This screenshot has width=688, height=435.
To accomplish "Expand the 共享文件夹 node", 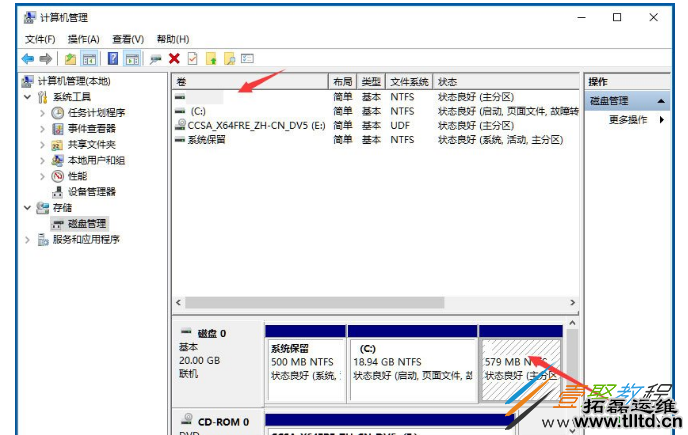I will pos(42,144).
